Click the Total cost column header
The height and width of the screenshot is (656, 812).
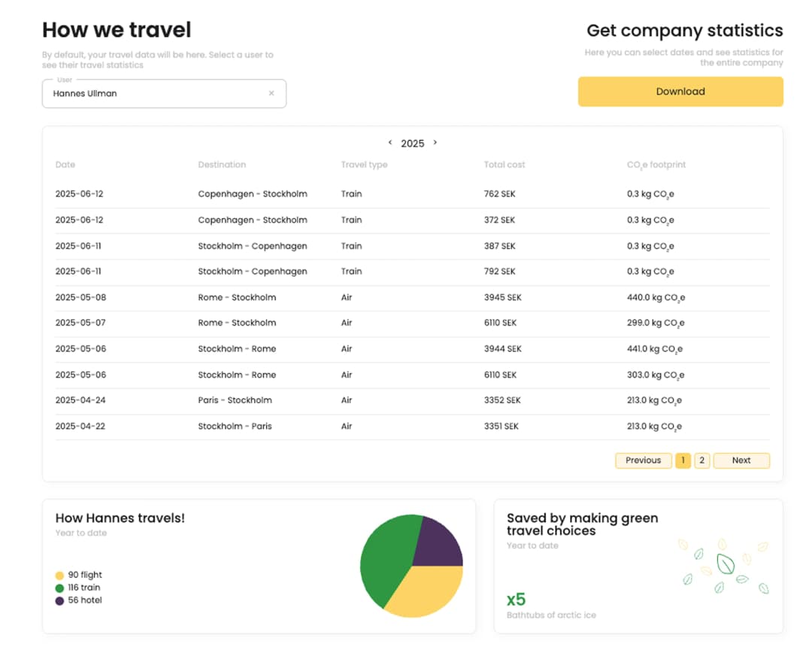[504, 165]
